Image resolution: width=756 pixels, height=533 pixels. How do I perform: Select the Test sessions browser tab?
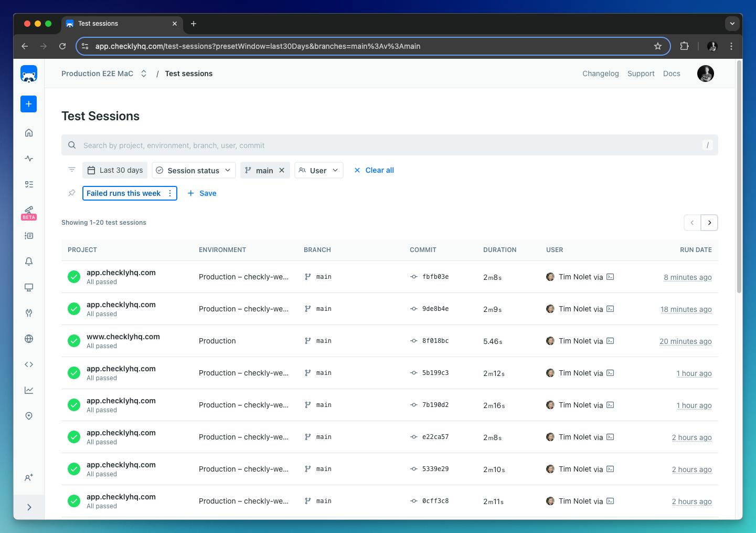122,24
